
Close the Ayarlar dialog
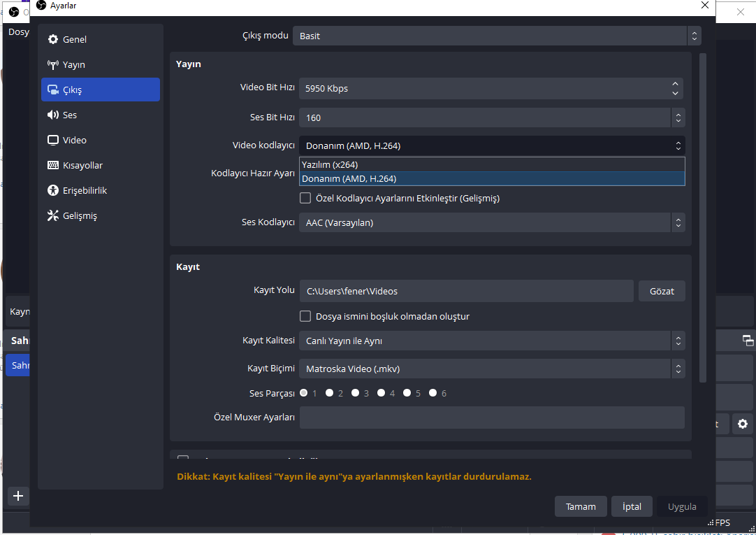pos(704,6)
